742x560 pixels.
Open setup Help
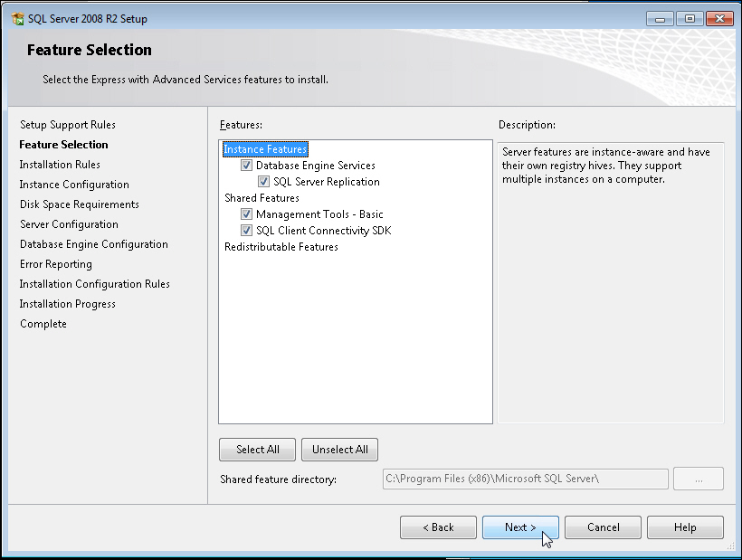point(685,527)
